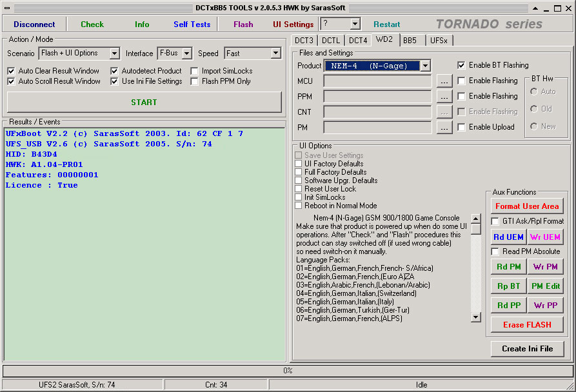Switch to the DCT4 tab

click(x=358, y=41)
